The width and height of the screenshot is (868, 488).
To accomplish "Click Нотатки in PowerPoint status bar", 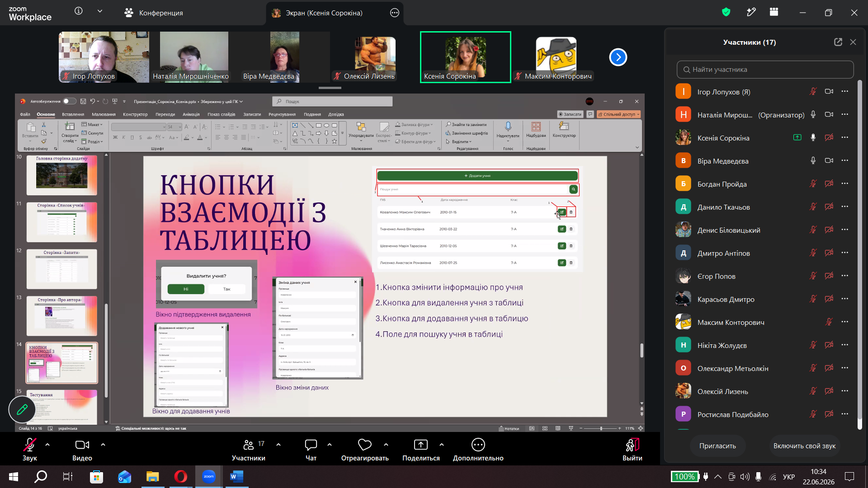I will 509,428.
